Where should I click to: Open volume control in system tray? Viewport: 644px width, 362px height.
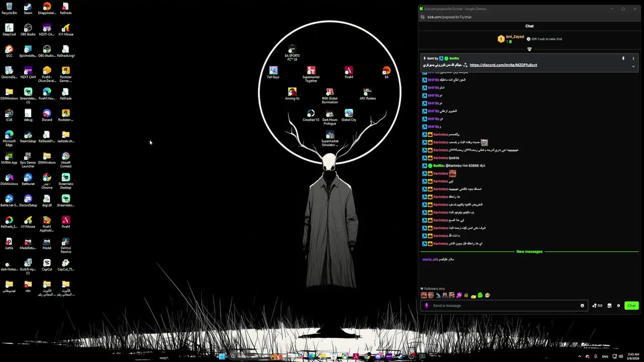click(621, 356)
